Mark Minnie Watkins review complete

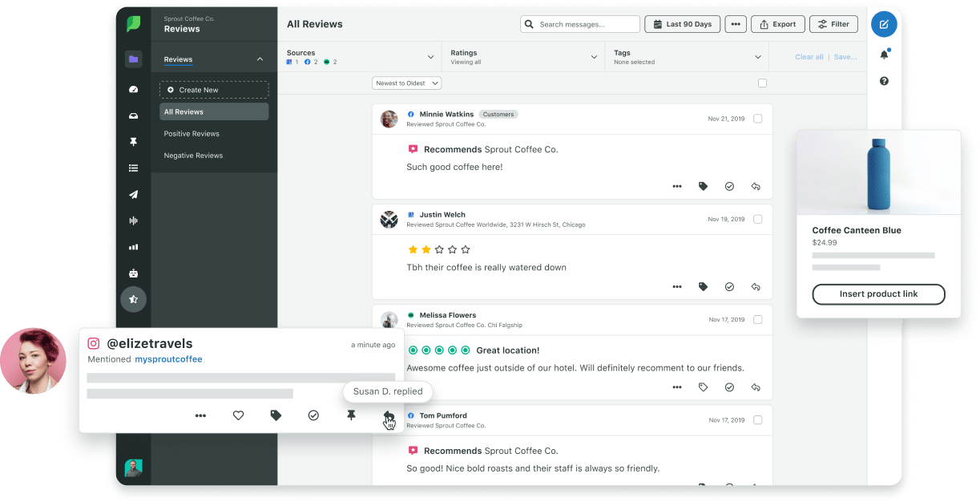[x=729, y=186]
